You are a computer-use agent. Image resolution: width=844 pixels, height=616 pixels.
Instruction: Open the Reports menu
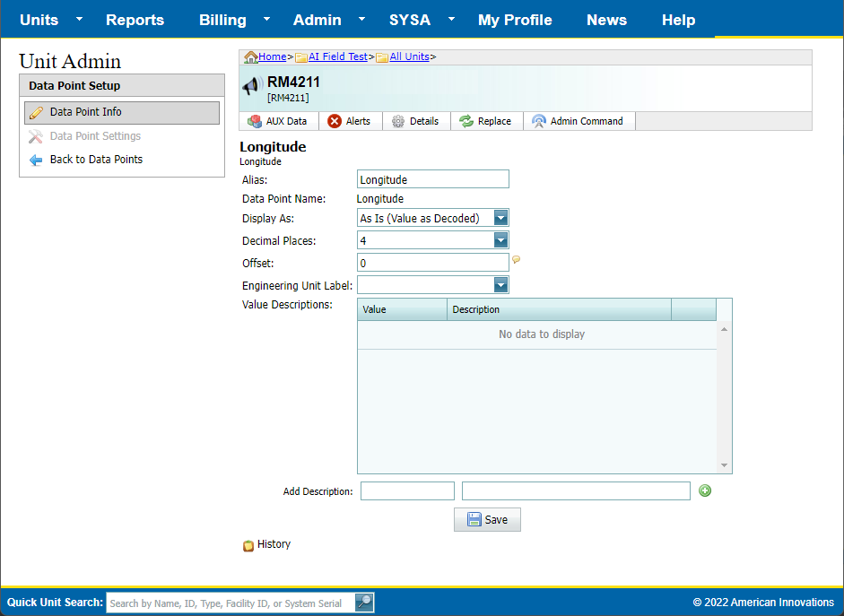click(135, 20)
